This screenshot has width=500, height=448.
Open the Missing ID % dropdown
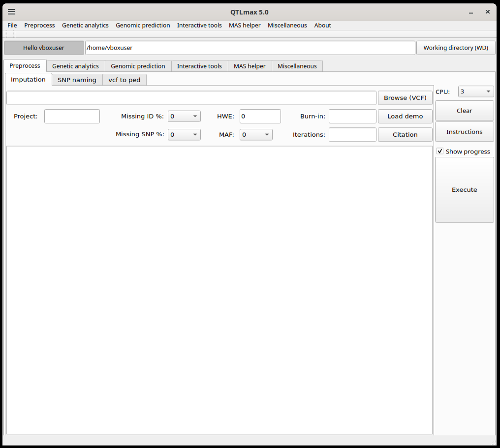(x=184, y=117)
